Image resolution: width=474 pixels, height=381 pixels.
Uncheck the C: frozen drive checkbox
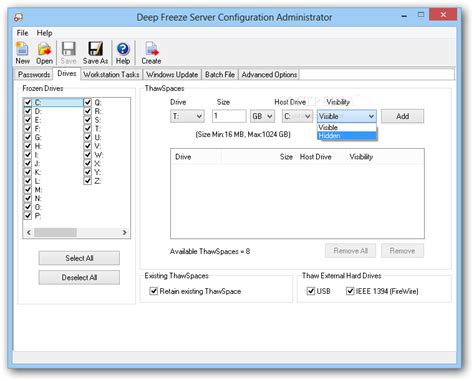[28, 102]
